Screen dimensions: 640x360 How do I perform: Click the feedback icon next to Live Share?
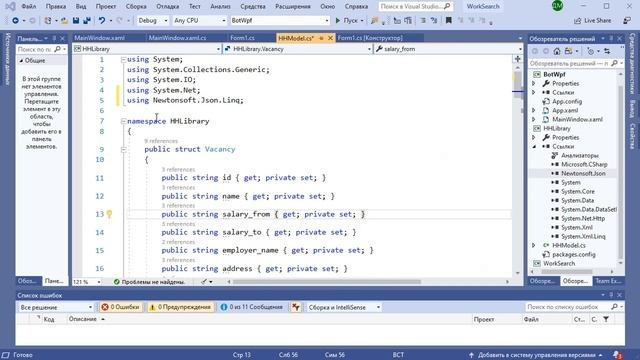627,20
